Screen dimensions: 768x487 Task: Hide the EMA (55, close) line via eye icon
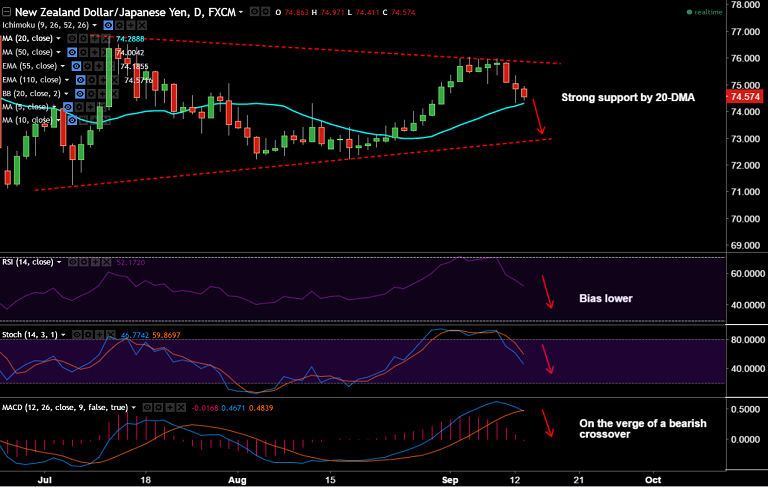(76, 66)
